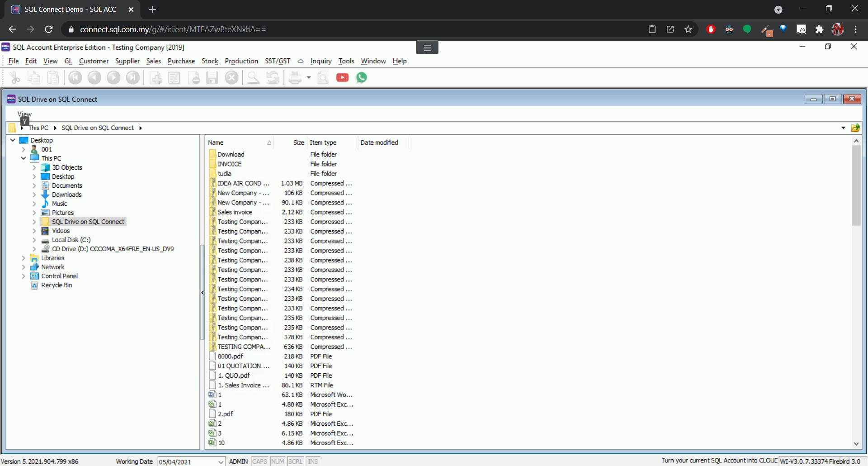This screenshot has width=868, height=466.
Task: Click the Turn SQL Account into CLOUD link
Action: click(719, 461)
